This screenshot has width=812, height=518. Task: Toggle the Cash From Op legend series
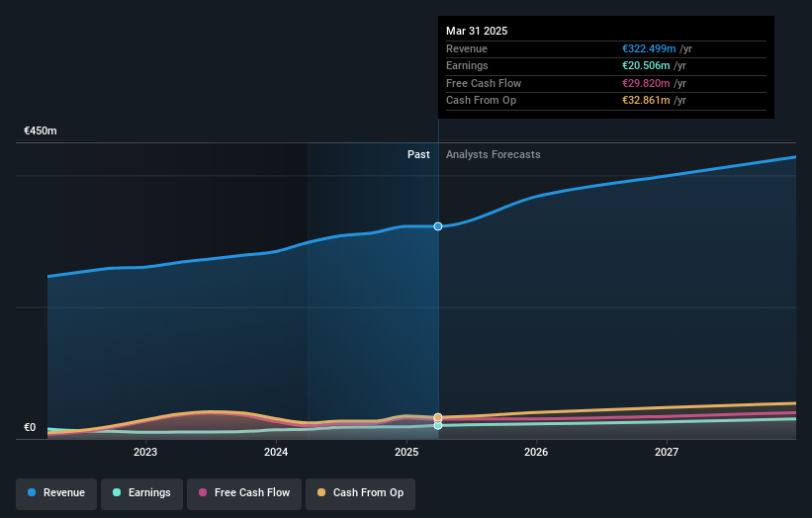360,492
